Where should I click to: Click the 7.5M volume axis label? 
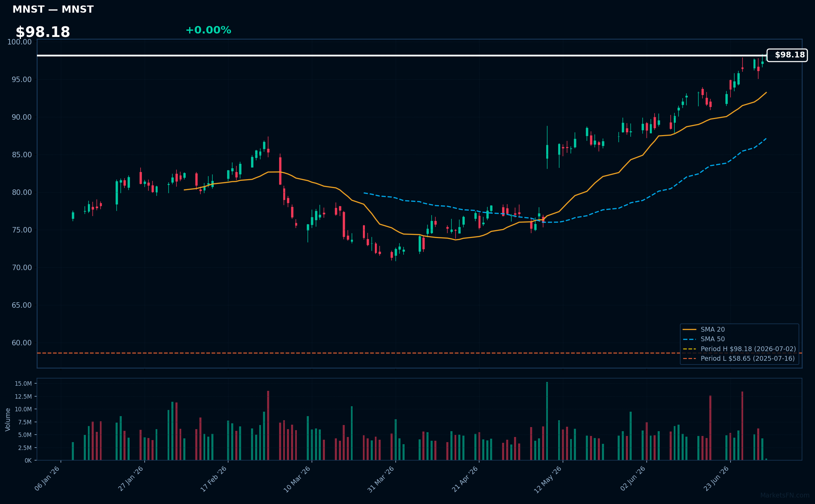(25, 422)
